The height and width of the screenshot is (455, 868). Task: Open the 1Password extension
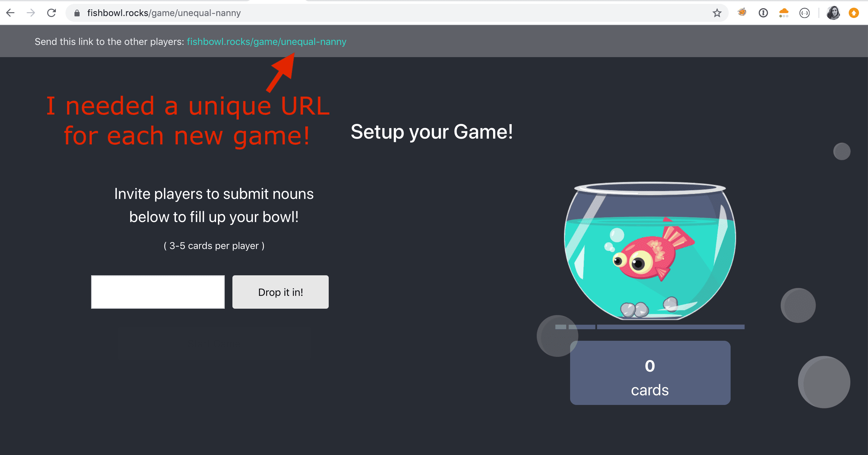point(763,13)
